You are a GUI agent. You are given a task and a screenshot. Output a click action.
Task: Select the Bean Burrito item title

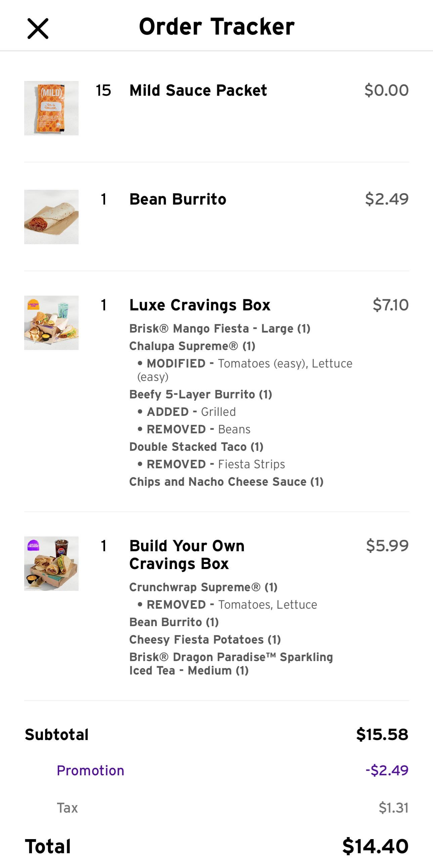coord(178,199)
